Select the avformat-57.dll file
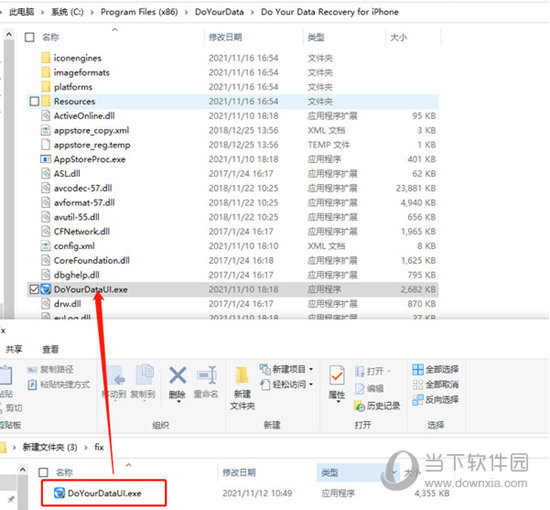550x510 pixels. click(x=233, y=202)
